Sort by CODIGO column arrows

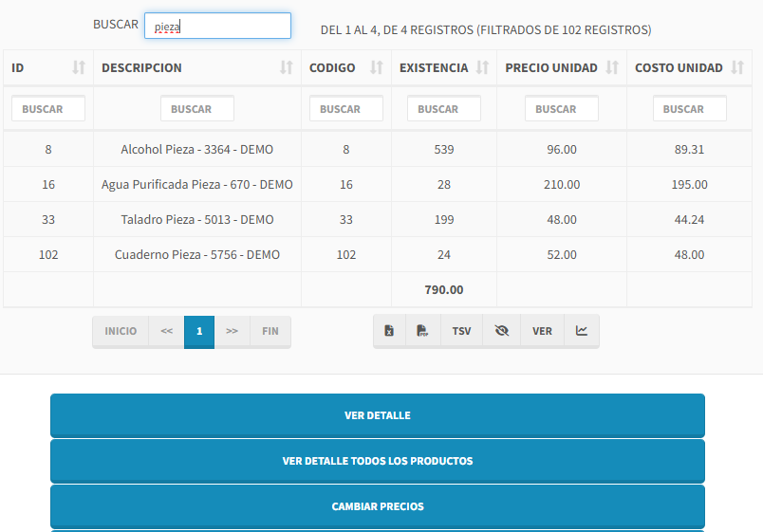click(377, 67)
